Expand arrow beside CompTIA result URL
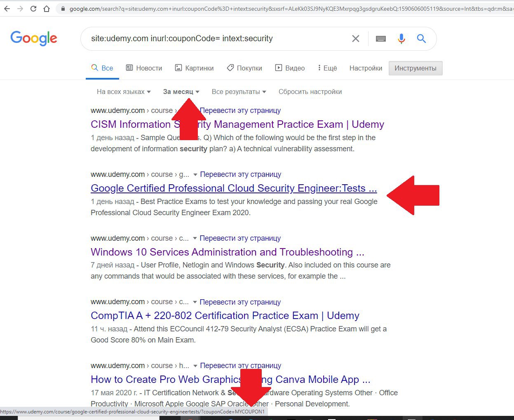Screen dimensions: 514x420 tap(195, 302)
